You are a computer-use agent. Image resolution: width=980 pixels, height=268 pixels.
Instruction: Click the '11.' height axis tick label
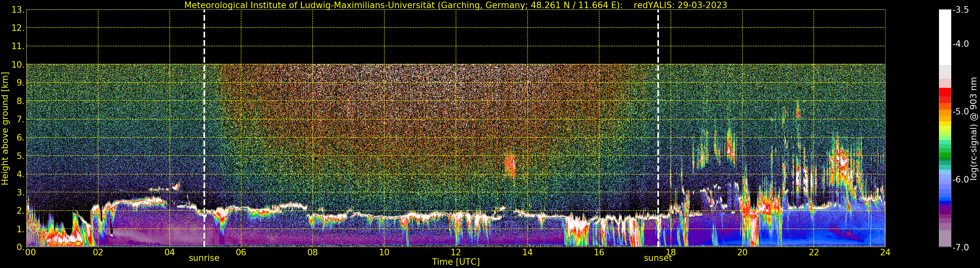point(18,47)
